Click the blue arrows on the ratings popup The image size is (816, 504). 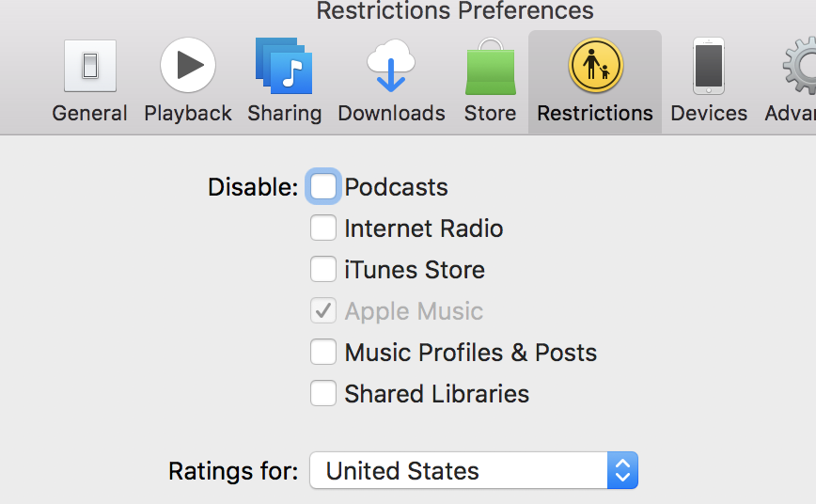[x=622, y=471]
